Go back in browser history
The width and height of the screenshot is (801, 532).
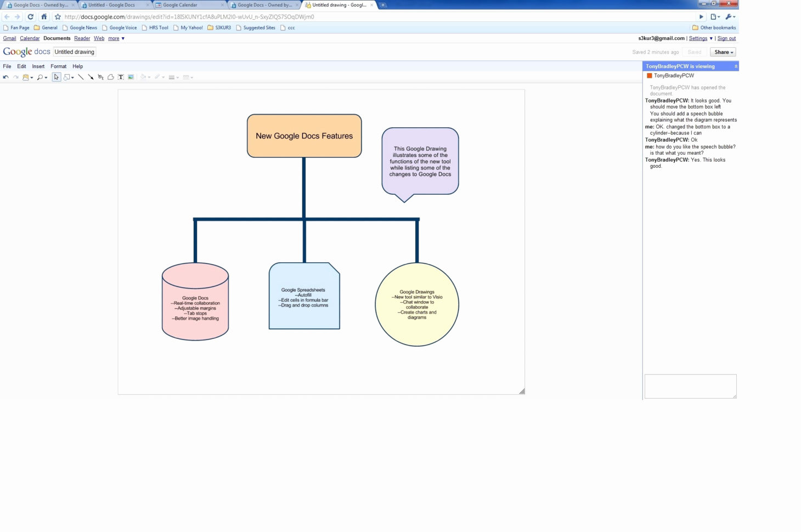7,17
